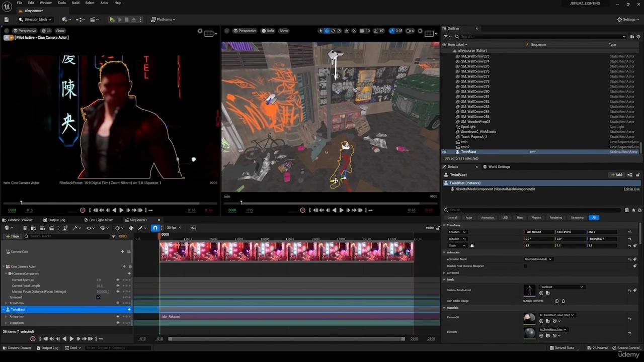644x362 pixels.
Task: Click the Sequencer track filter icon
Action: click(x=113, y=236)
